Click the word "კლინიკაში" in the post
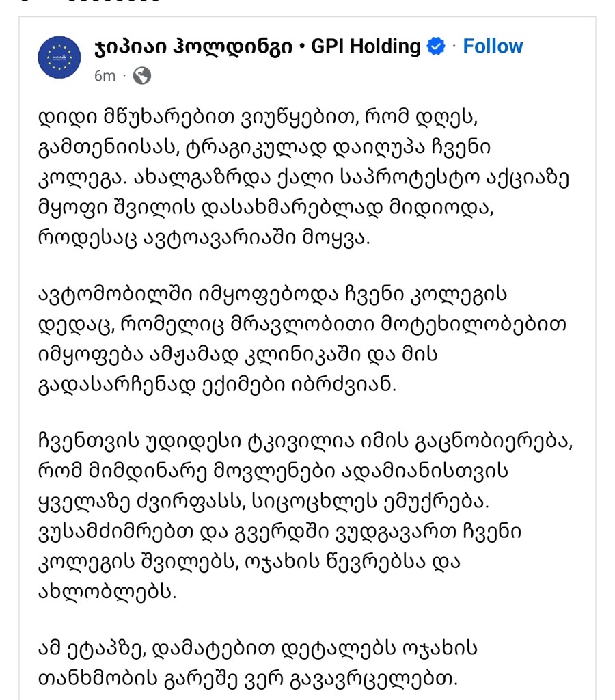The height and width of the screenshot is (700, 615). (295, 354)
